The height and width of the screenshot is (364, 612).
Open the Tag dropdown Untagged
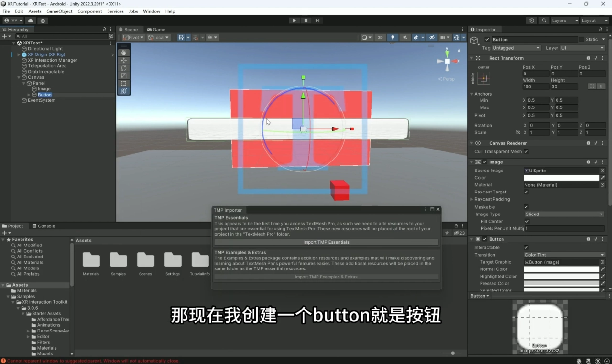pos(516,48)
